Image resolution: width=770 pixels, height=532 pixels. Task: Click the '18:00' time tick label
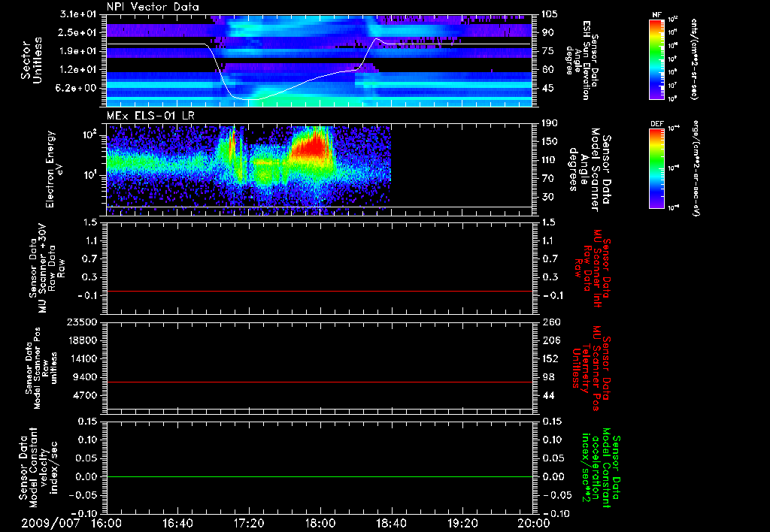tap(320, 523)
